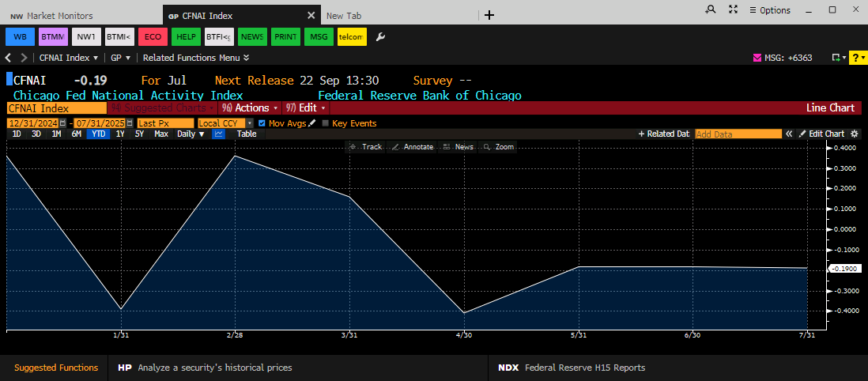Toggle the Mov Avgs checkbox
Viewport: 868px width, 381px height.
262,123
